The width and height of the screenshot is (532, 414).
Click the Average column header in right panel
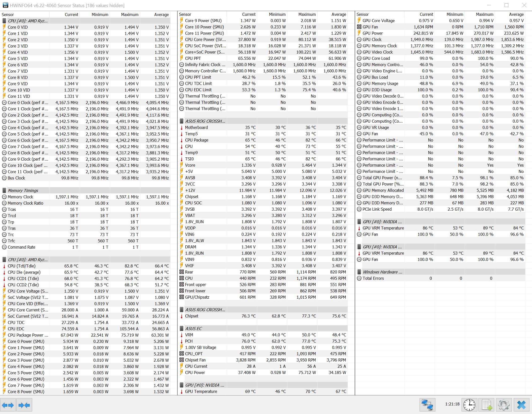pos(516,15)
